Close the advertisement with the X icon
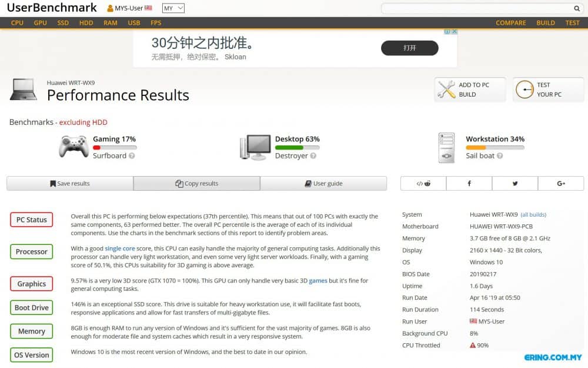 (455, 32)
